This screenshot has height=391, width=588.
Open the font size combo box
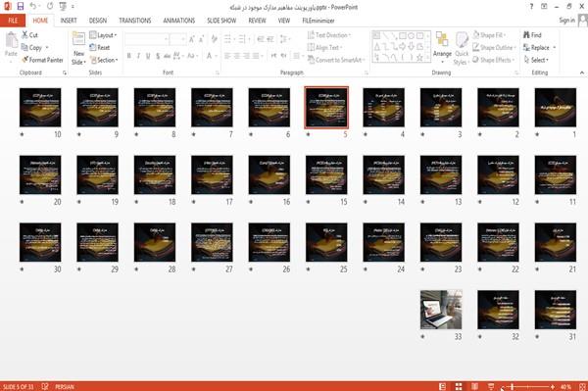177,39
